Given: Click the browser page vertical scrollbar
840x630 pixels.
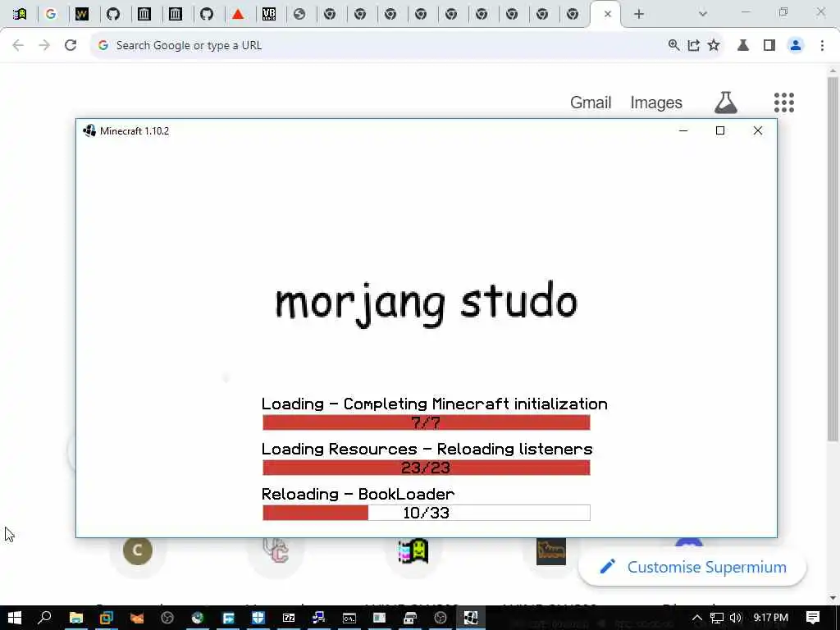Looking at the screenshot, I should click(x=833, y=260).
